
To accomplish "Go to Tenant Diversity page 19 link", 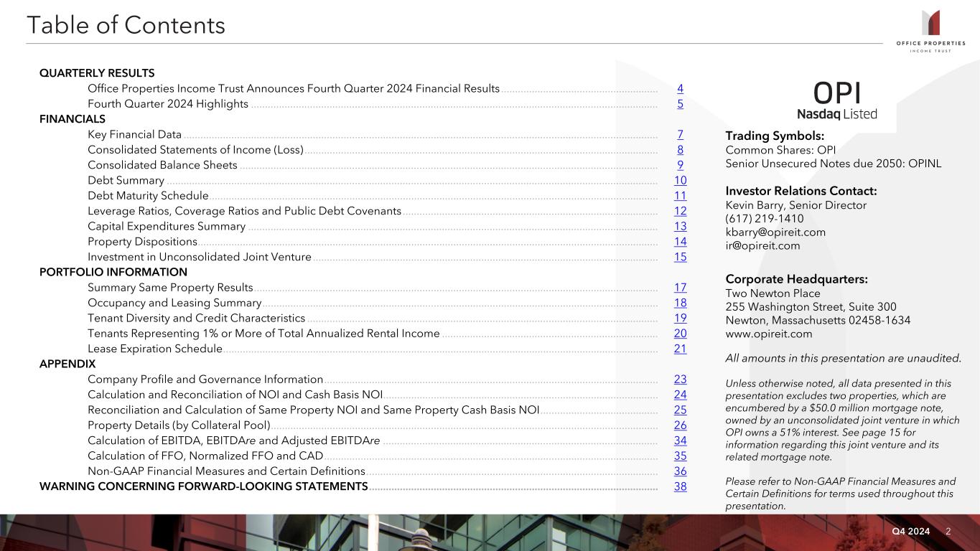I will pyautogui.click(x=680, y=319).
